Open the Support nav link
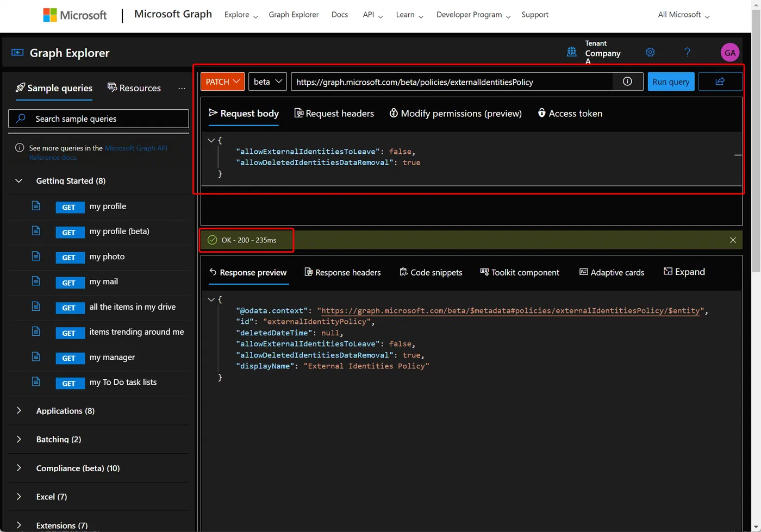This screenshot has width=761, height=532. [535, 15]
